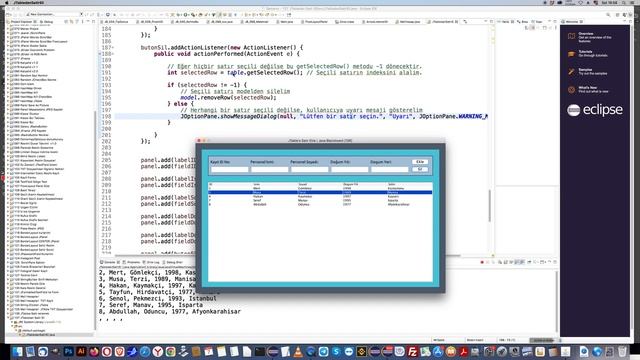640x360 pixels.
Task: Select the Debug Shell tab
Action: click(173, 262)
